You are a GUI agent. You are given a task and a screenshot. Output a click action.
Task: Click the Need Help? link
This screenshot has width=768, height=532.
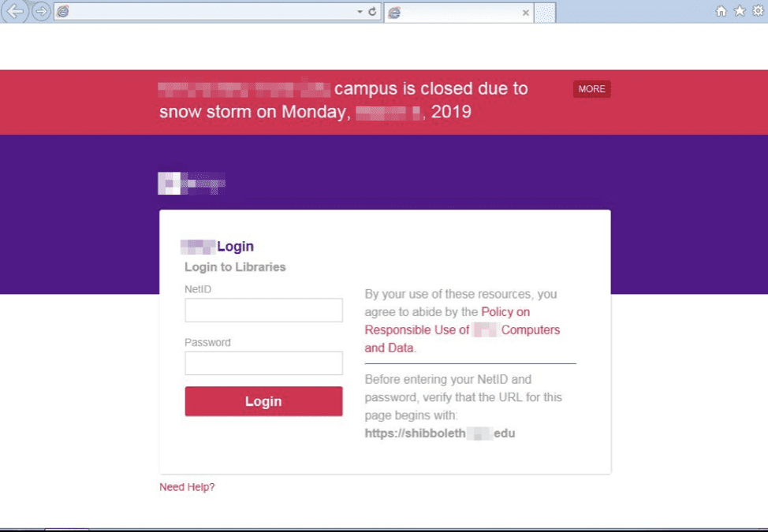coord(187,487)
